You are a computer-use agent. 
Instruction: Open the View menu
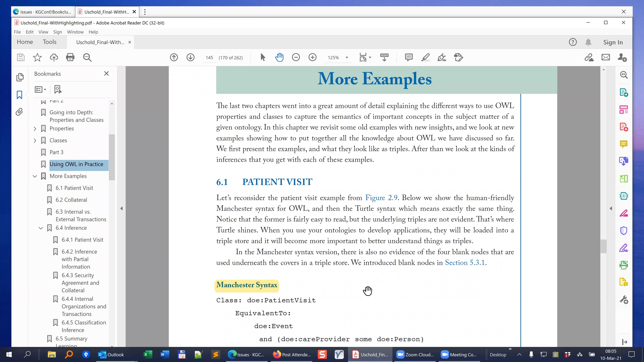pos(43,32)
